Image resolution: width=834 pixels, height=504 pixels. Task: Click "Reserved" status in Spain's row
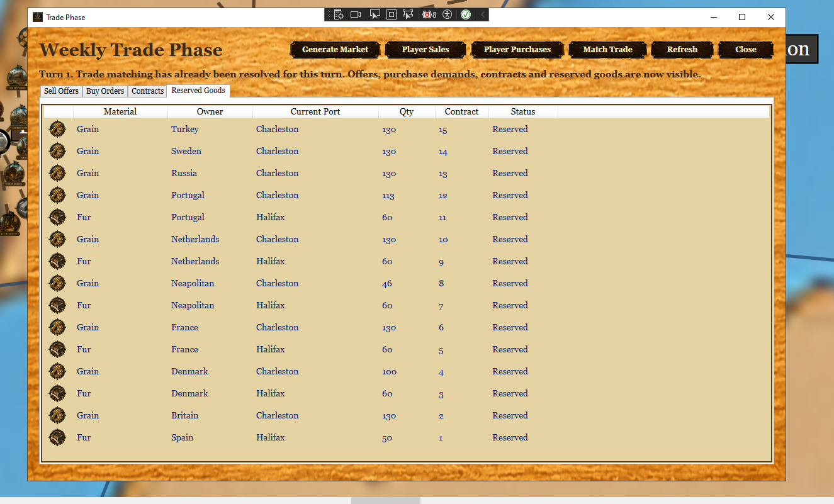pyautogui.click(x=510, y=437)
